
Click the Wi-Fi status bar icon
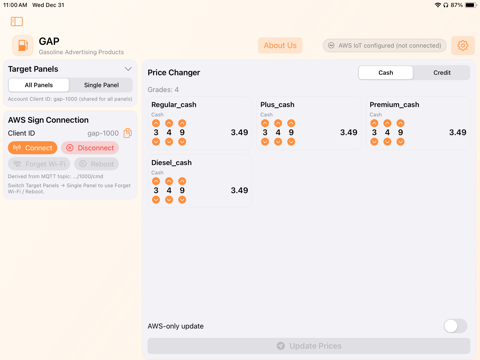(438, 5)
